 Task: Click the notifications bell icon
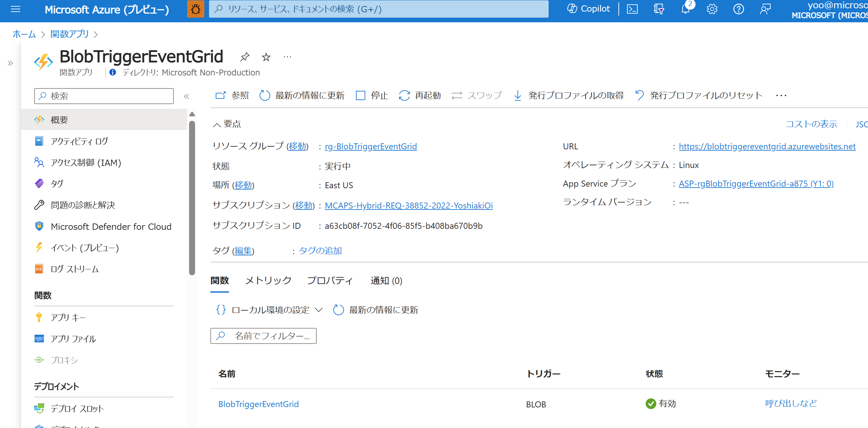coord(685,9)
